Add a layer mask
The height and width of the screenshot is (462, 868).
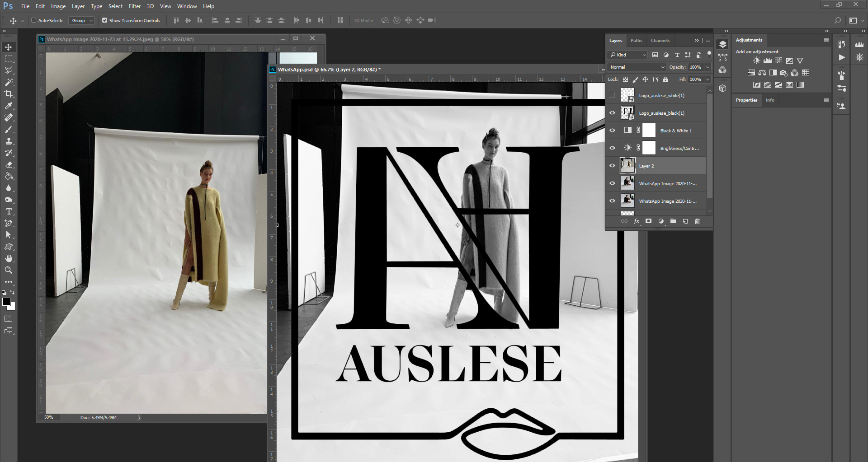pyautogui.click(x=648, y=221)
